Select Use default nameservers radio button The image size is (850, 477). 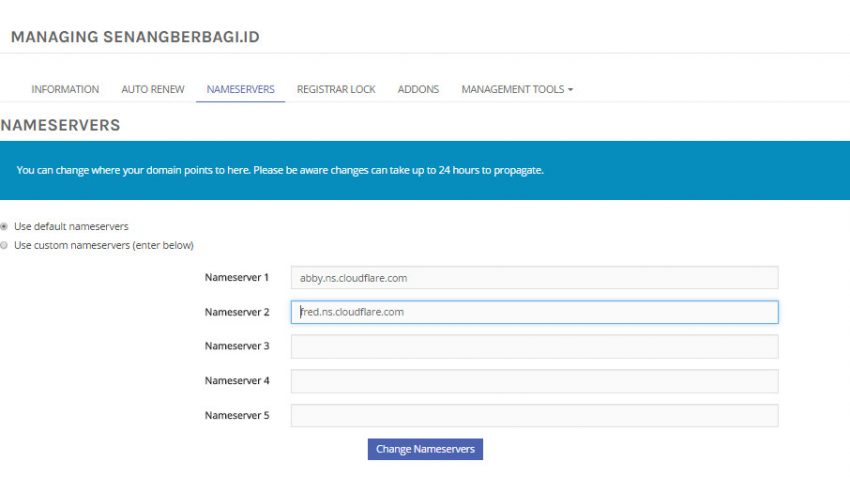click(x=4, y=226)
